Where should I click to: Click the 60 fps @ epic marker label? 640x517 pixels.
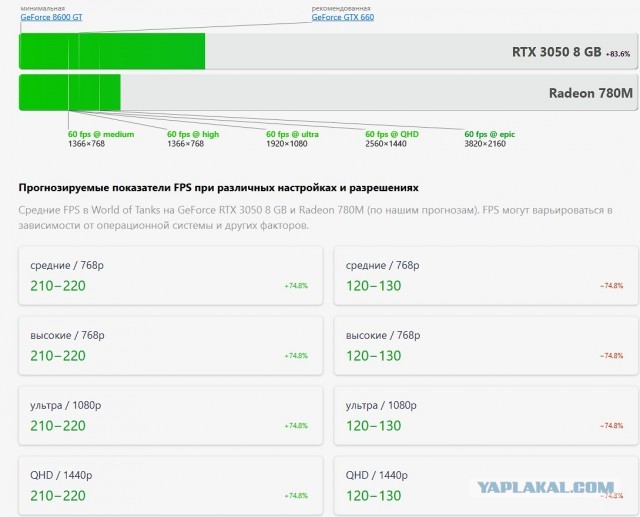490,134
